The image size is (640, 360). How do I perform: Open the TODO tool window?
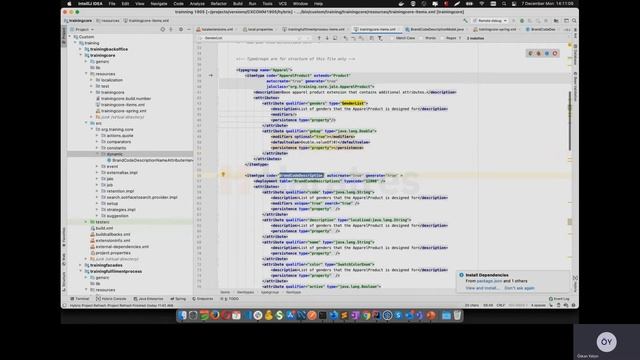pyautogui.click(x=230, y=299)
